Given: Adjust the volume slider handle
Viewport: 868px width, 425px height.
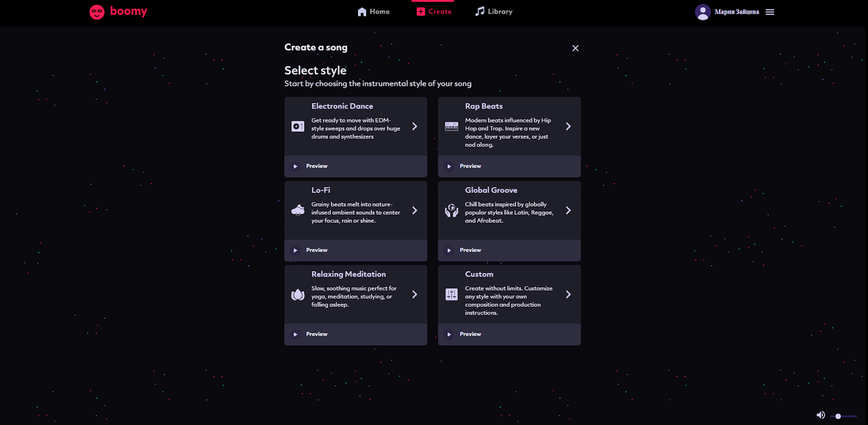Looking at the screenshot, I should (838, 416).
